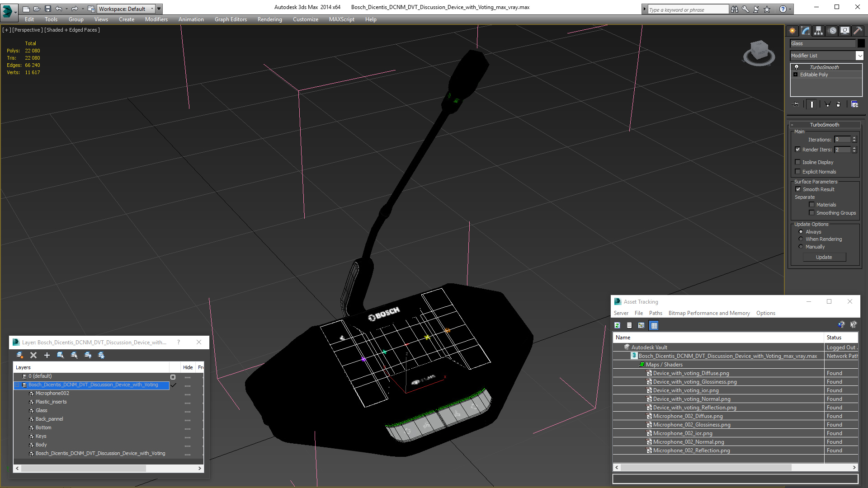Click the TurboSmooth Update button
Image resolution: width=868 pixels, height=488 pixels.
[824, 257]
